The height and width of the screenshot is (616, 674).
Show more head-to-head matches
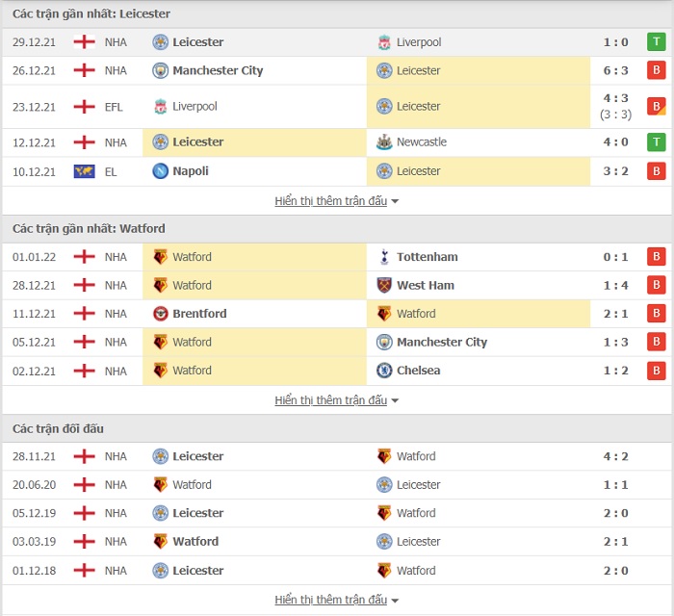coord(337,600)
